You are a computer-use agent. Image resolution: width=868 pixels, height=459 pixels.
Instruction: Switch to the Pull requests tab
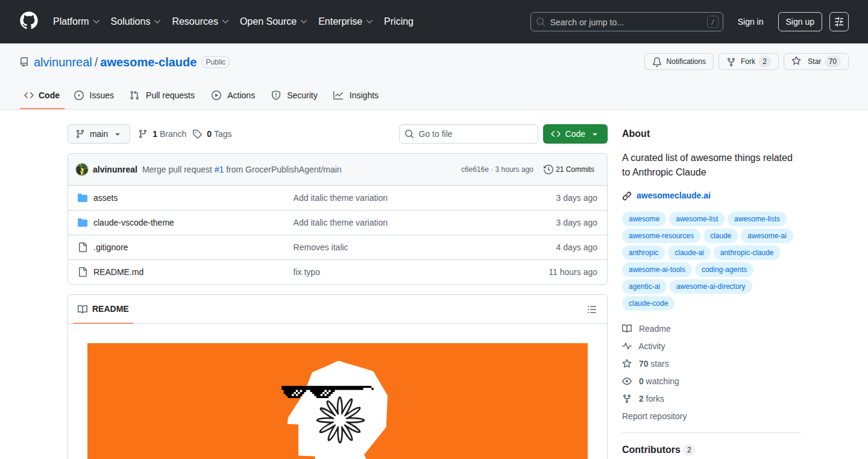pyautogui.click(x=162, y=95)
